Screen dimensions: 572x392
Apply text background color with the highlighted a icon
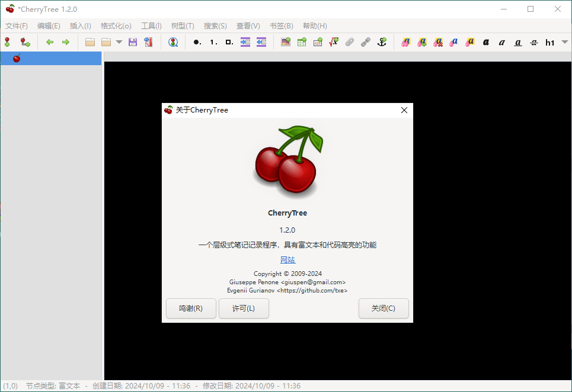[x=469, y=42]
